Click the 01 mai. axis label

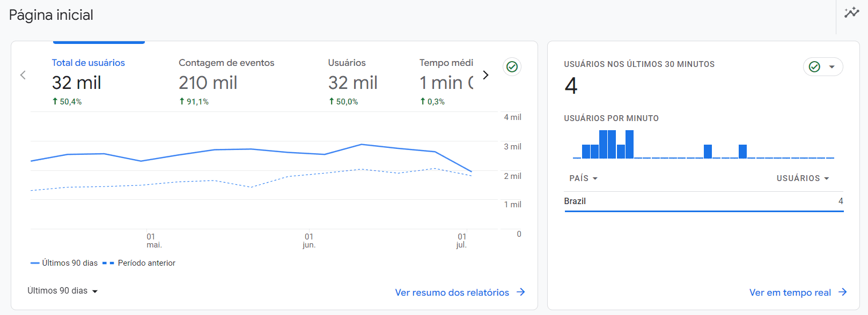pos(154,241)
